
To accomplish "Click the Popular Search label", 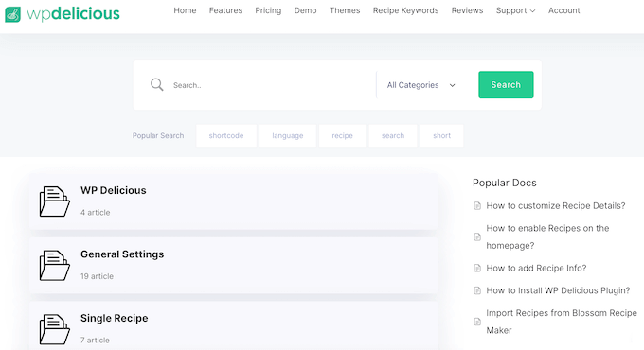I will coord(158,136).
